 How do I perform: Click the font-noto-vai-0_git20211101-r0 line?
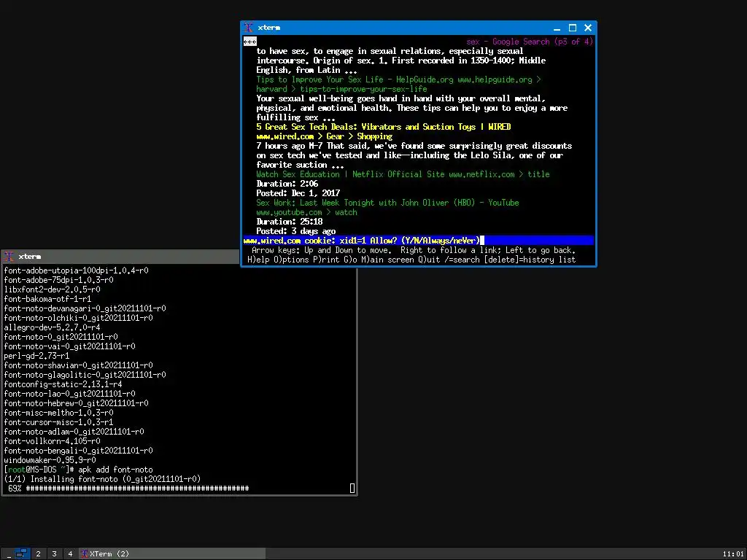[69, 346]
